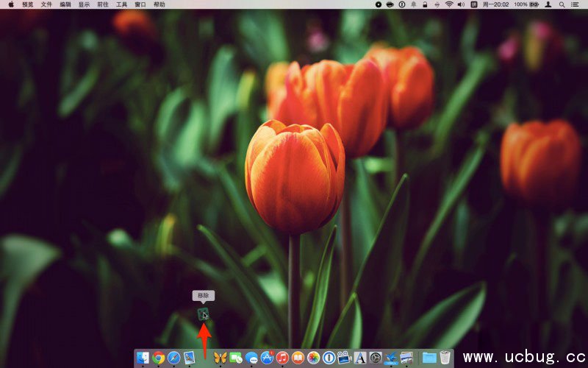The width and height of the screenshot is (588, 368).
Task: Open the 编辑 menu
Action: click(65, 4)
